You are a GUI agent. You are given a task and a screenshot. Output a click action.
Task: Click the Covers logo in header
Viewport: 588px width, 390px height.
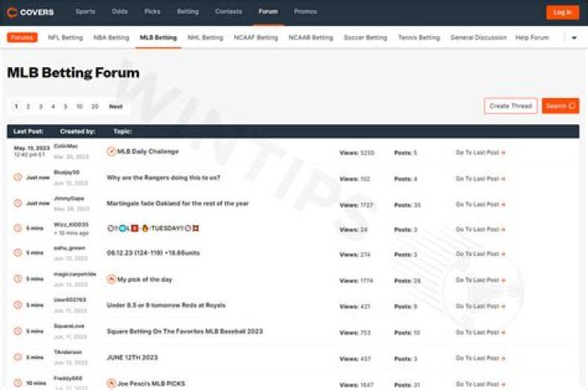(x=30, y=12)
